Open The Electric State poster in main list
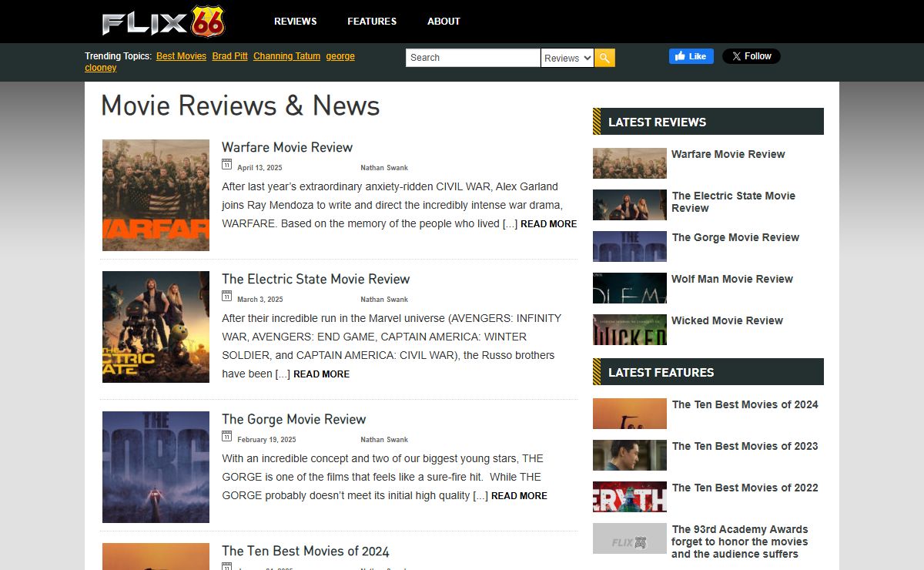 [x=156, y=327]
